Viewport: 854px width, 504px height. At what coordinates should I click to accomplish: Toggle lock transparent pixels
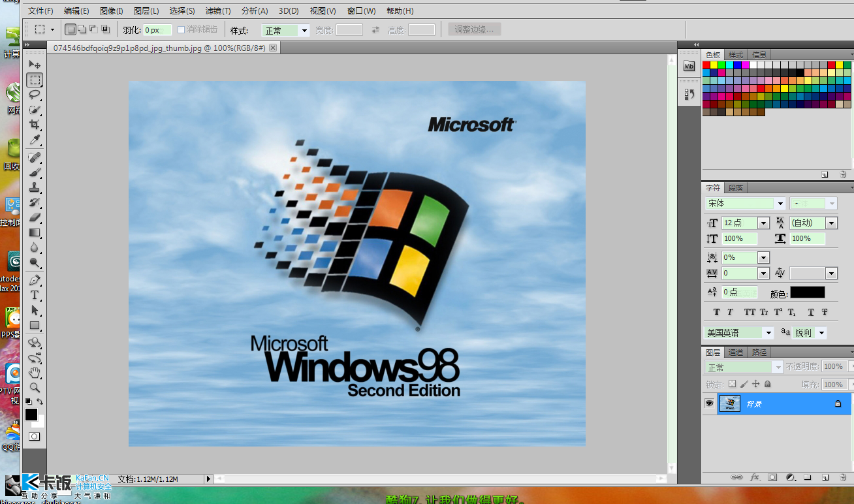(x=732, y=385)
